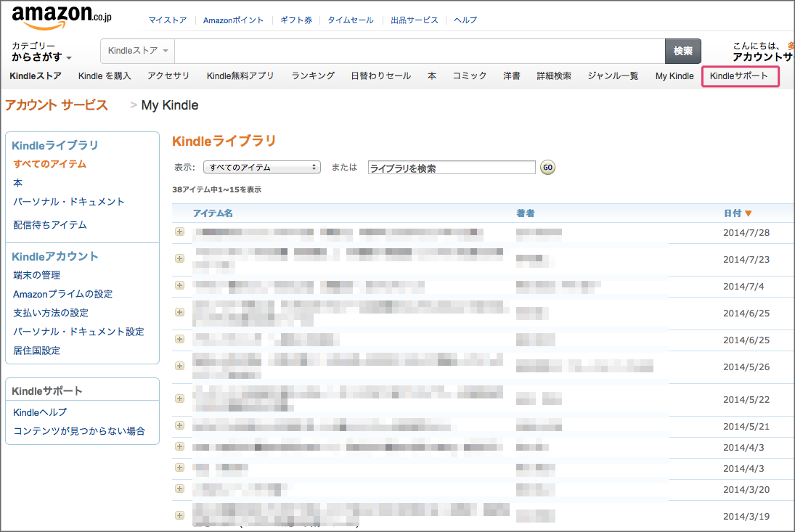This screenshot has height=532, width=795.
Task: Open 端末の管理 link
Action: pyautogui.click(x=36, y=275)
